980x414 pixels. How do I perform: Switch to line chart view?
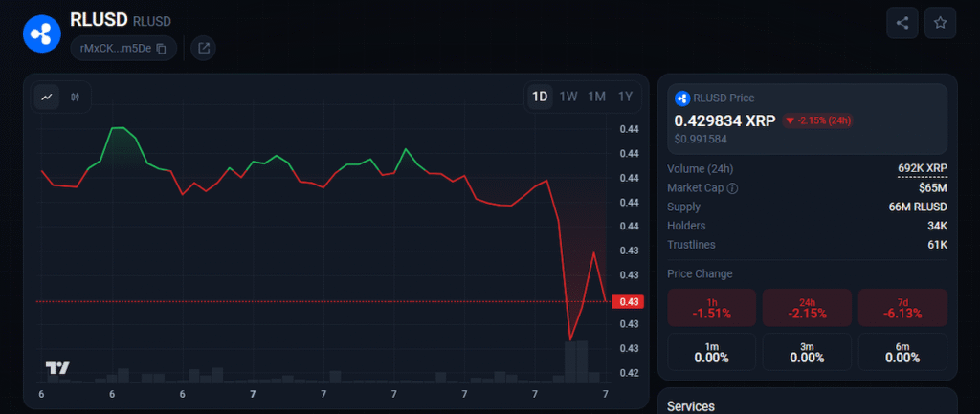click(x=47, y=97)
